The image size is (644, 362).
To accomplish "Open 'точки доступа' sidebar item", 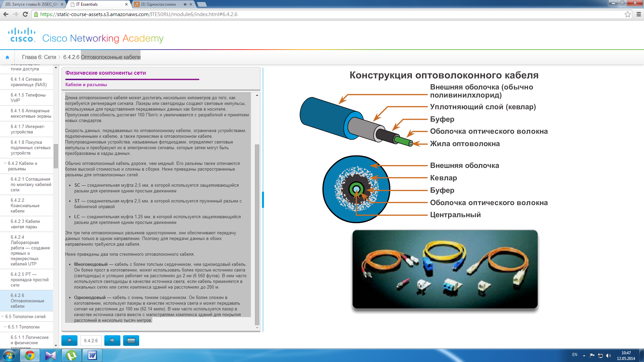I will click(x=25, y=69).
